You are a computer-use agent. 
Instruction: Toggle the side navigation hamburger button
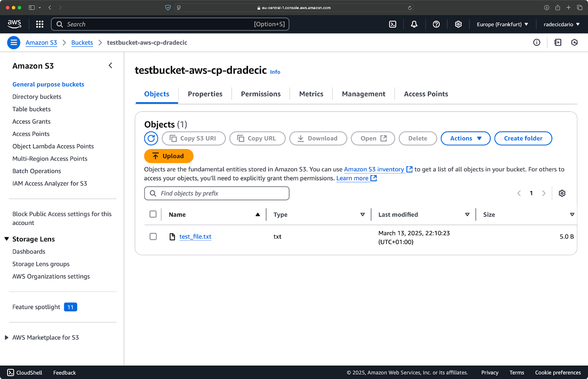14,43
